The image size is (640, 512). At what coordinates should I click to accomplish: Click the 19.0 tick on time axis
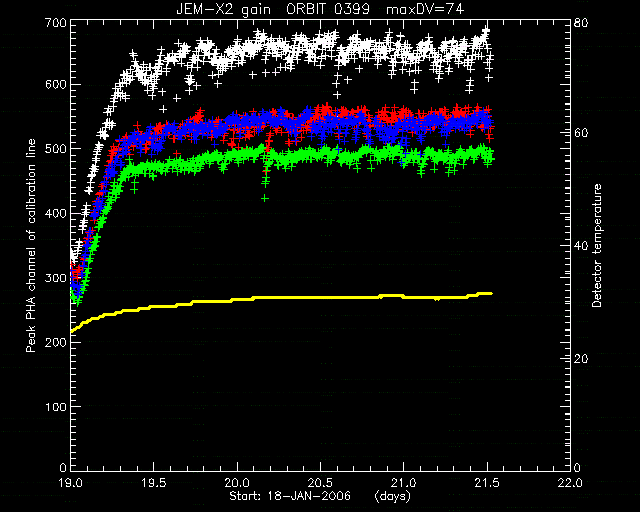[71, 483]
